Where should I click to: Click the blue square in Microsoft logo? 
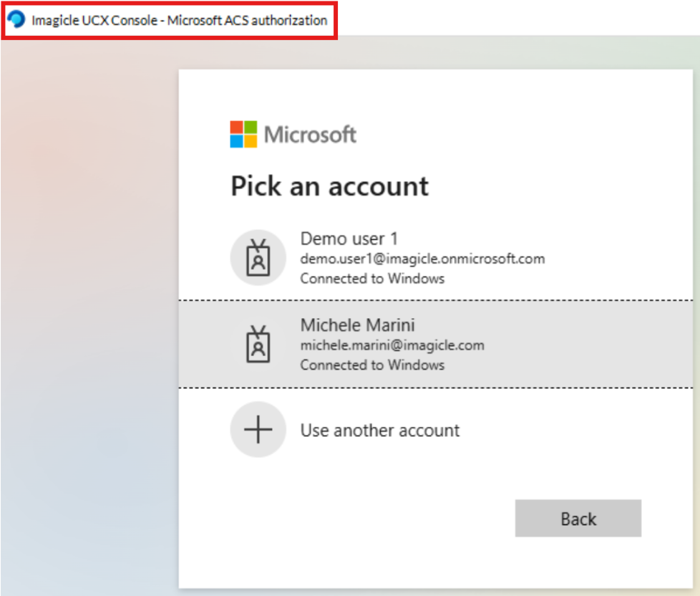click(237, 141)
